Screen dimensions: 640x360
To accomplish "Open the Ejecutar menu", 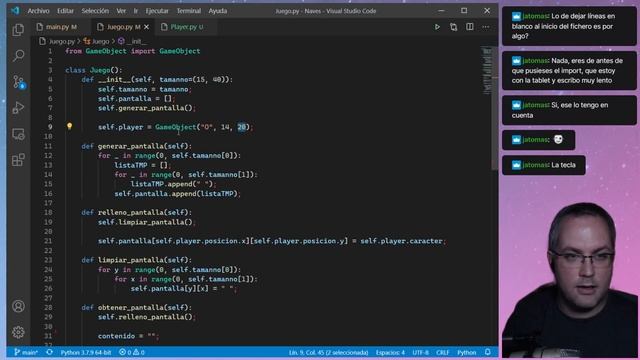I will [157, 11].
